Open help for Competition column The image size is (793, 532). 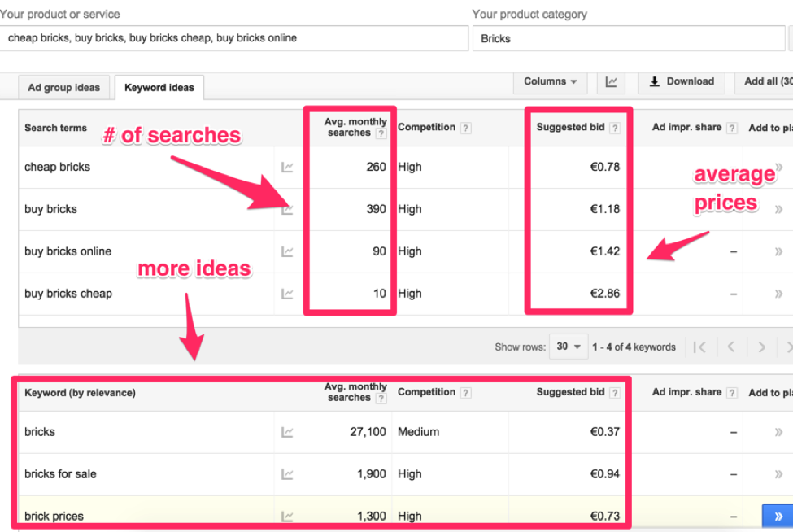tap(465, 128)
